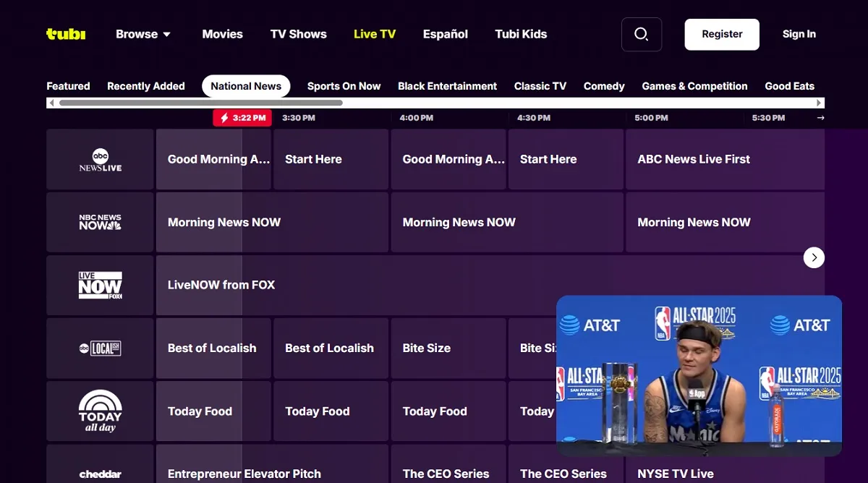
Task: Expand the Browse dropdown menu
Action: [143, 34]
